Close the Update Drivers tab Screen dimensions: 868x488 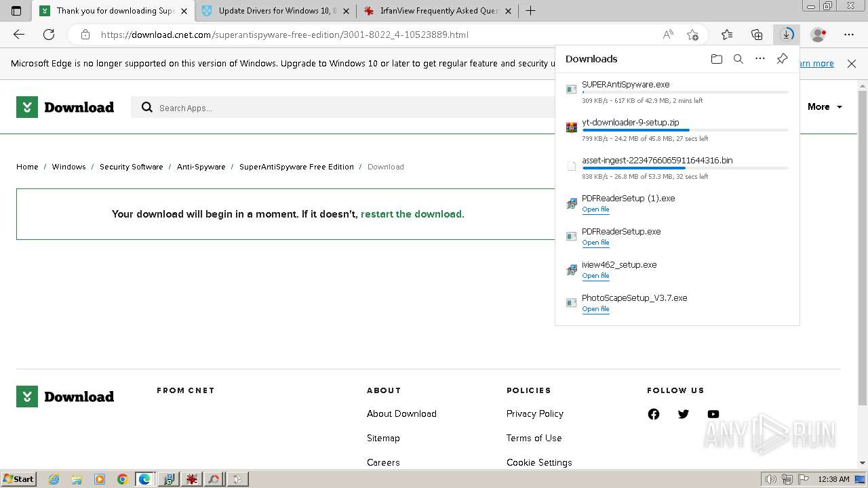[x=347, y=11]
